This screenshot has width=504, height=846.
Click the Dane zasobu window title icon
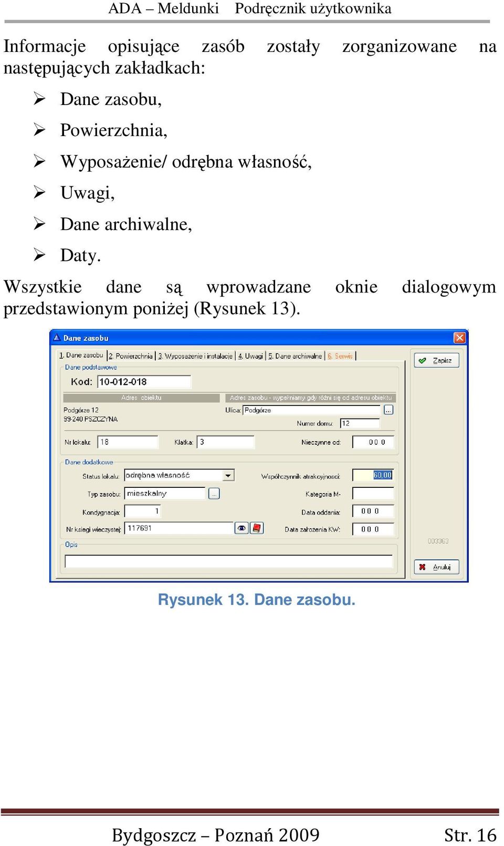[x=57, y=338]
